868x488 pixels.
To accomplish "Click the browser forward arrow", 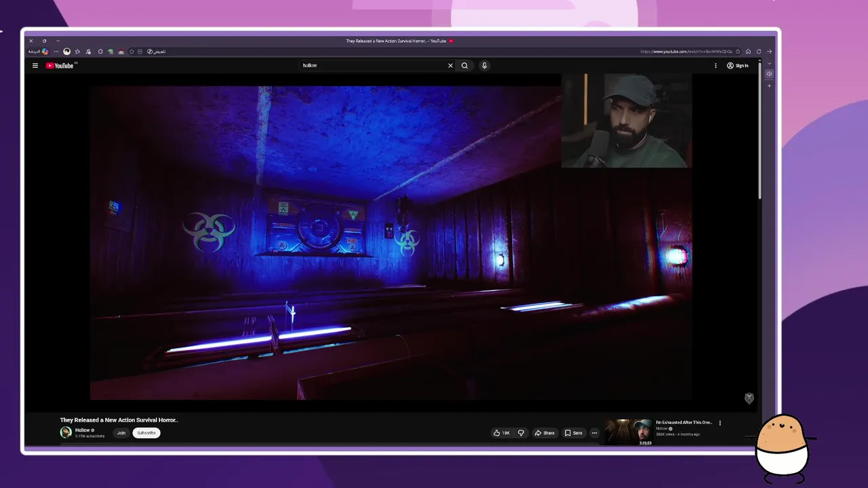I will tap(769, 52).
